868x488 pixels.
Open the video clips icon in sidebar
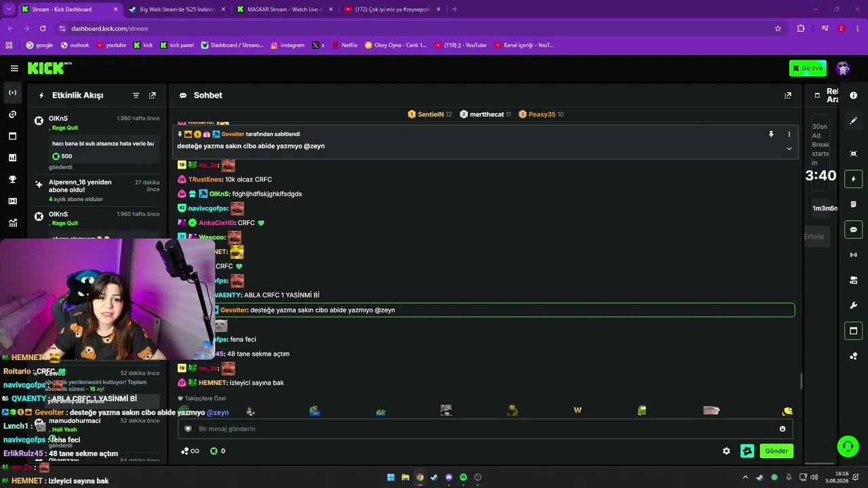tap(13, 201)
